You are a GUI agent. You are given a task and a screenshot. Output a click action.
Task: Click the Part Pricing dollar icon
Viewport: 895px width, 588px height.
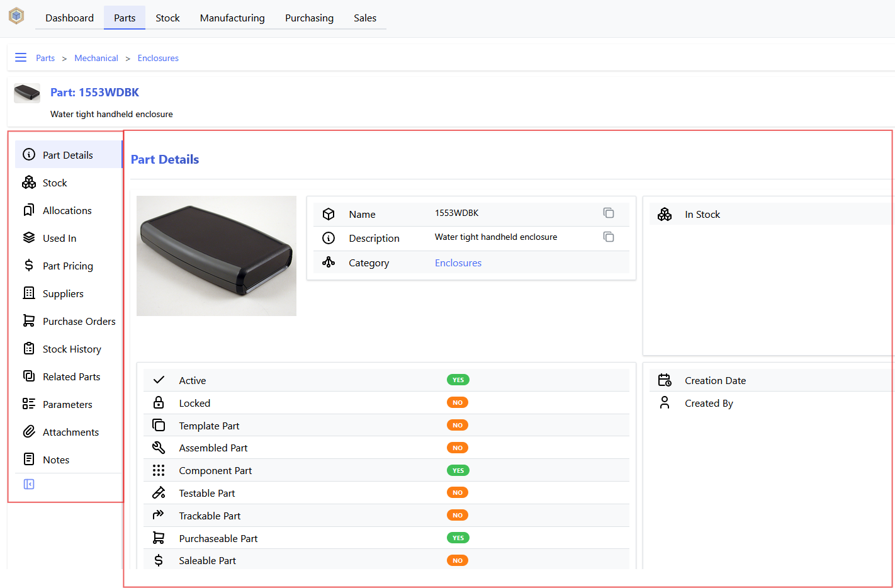[29, 265]
